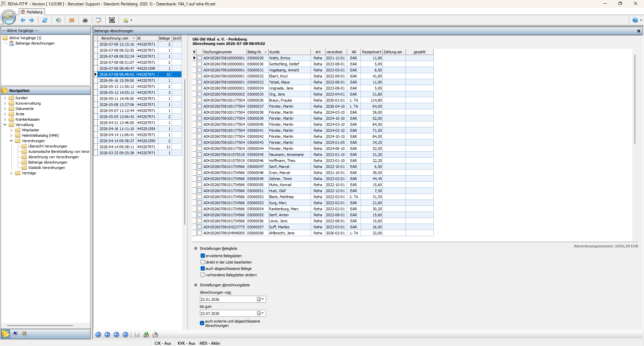Click the printer icon in the toolbar
Screen dimensions: 644x346
click(85, 20)
